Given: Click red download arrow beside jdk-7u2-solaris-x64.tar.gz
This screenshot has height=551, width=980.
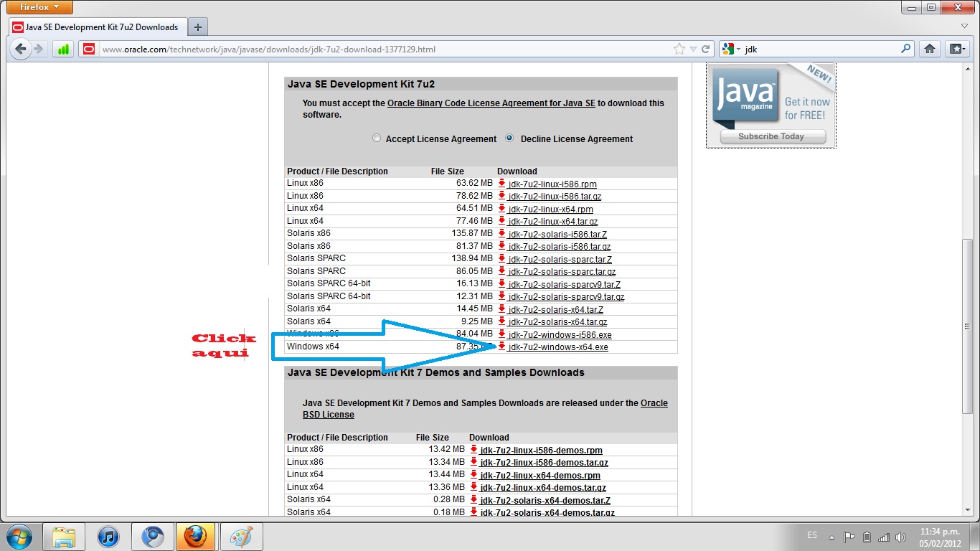Looking at the screenshot, I should (502, 321).
